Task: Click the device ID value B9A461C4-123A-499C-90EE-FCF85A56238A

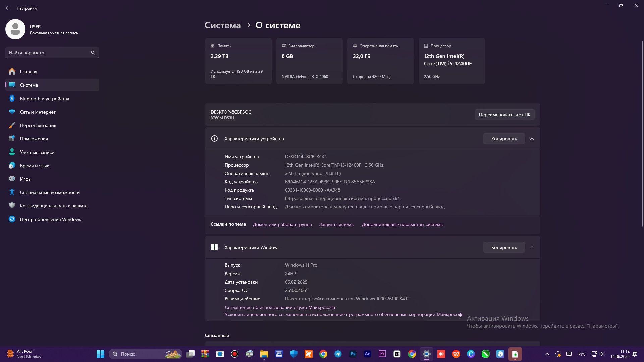Action: click(330, 182)
